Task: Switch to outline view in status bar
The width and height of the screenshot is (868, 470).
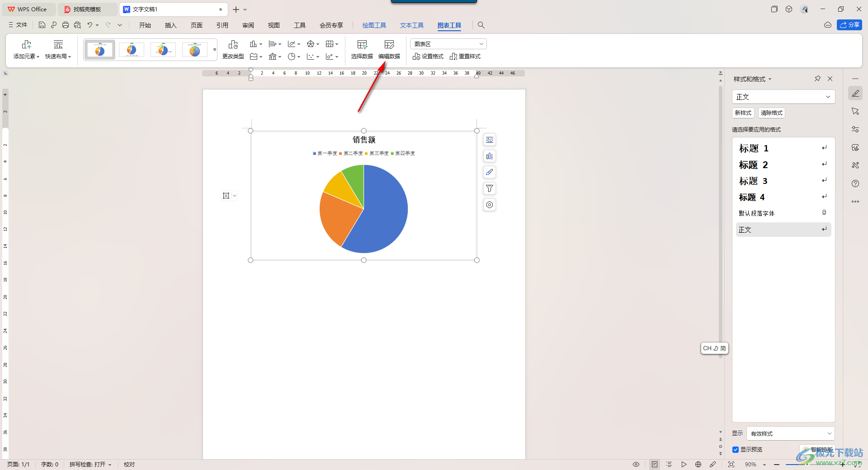Action: tap(669, 465)
